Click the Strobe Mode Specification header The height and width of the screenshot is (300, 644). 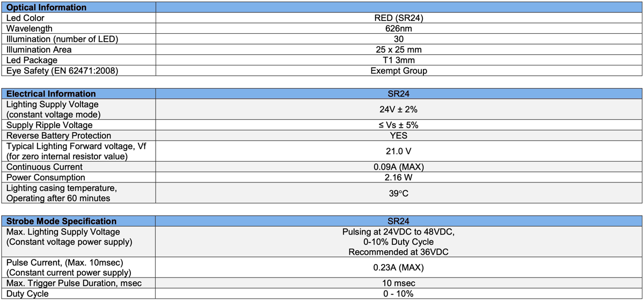pos(61,221)
